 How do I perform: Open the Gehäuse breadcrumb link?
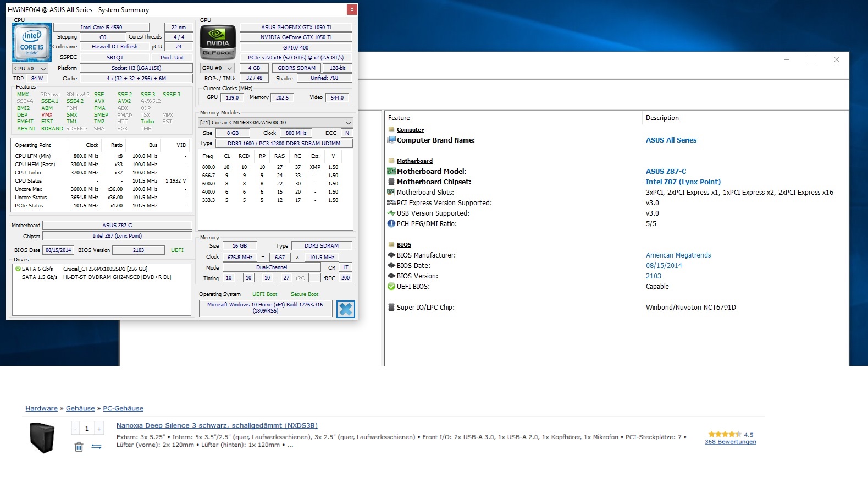[80, 408]
